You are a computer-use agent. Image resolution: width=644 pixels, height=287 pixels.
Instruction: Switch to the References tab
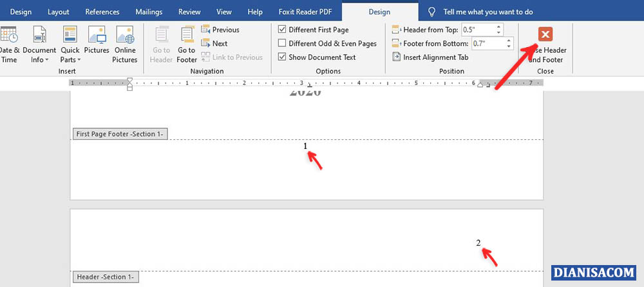[102, 12]
